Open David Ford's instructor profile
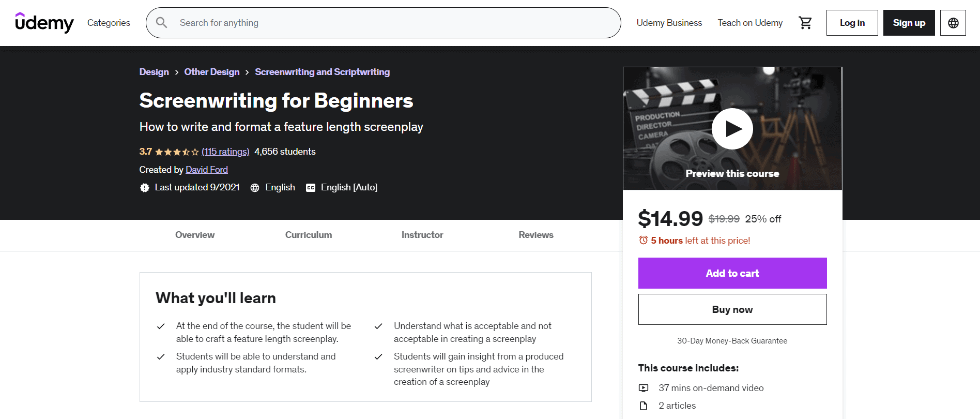This screenshot has width=980, height=419. tap(206, 170)
